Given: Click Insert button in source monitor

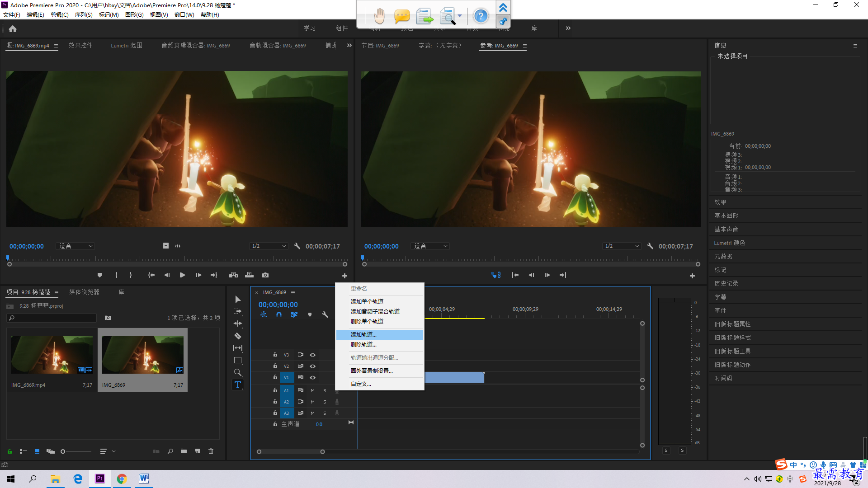Looking at the screenshot, I should (x=233, y=275).
